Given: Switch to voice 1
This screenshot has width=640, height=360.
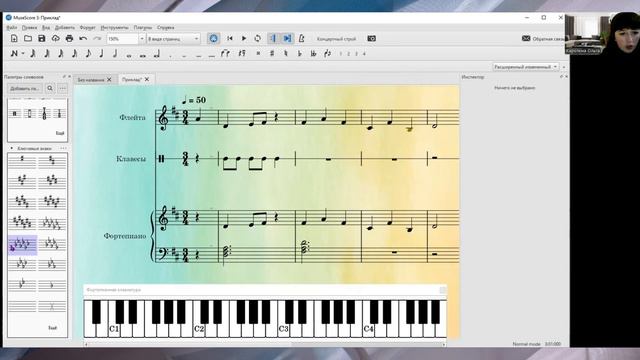Looking at the screenshot, I should click(341, 54).
